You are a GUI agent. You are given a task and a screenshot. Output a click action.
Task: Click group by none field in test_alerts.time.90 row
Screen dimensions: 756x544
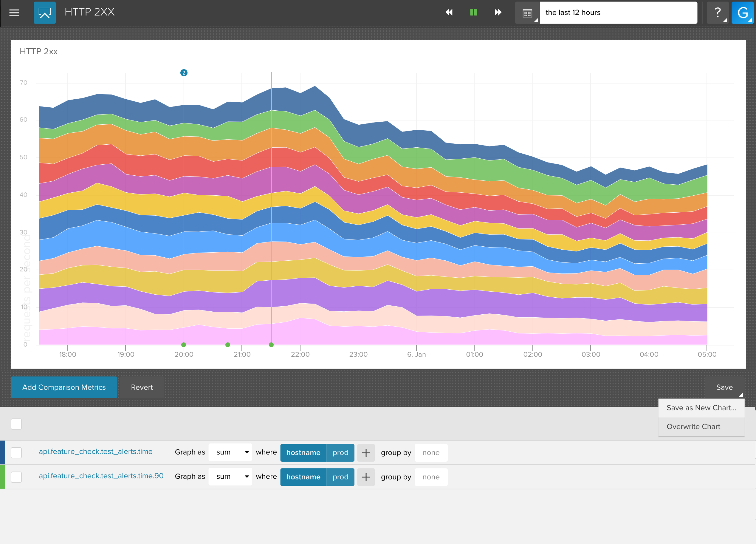pyautogui.click(x=431, y=477)
